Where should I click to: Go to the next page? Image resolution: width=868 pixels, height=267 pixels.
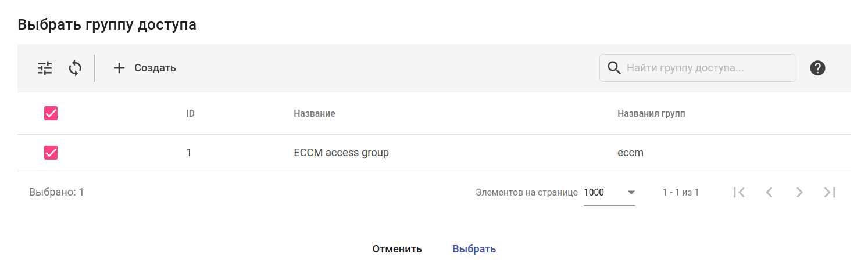click(x=799, y=192)
